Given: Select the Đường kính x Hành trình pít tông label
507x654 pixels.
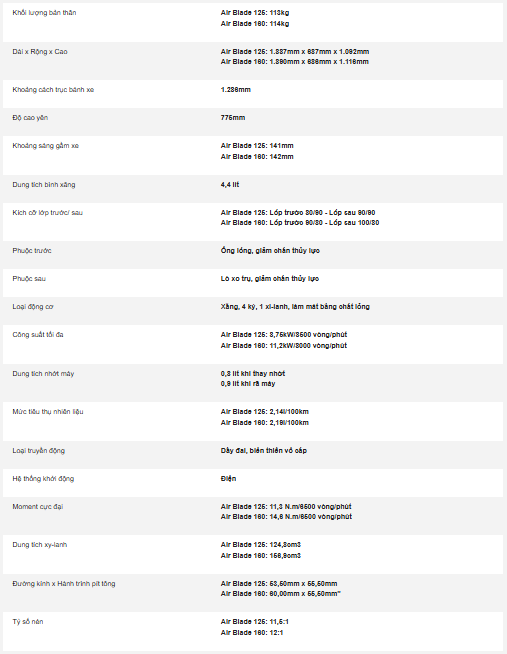Looking at the screenshot, I should pos(64,584).
